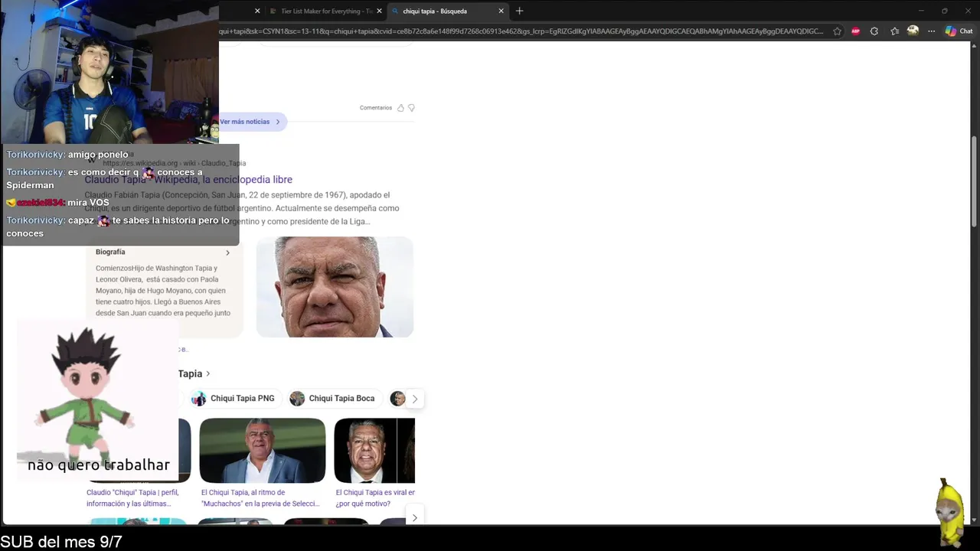Open 'El Chiqui Tapia es viral' caption link
980x551 pixels.
(x=375, y=498)
